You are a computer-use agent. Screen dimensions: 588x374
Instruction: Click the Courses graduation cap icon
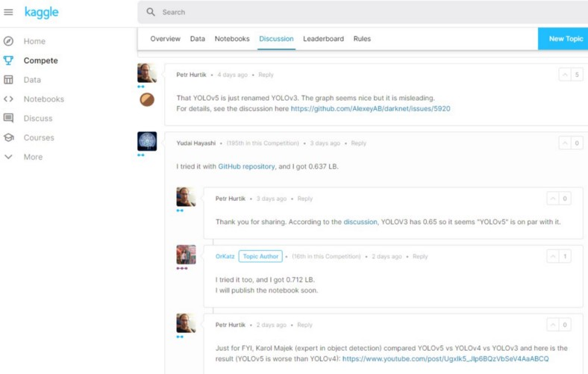pyautogui.click(x=8, y=137)
